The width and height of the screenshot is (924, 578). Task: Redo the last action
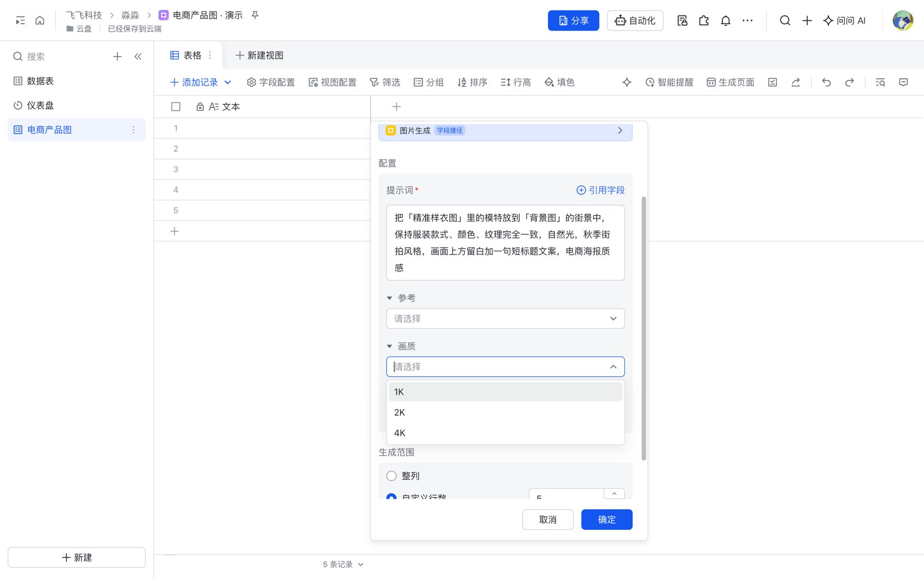[850, 83]
